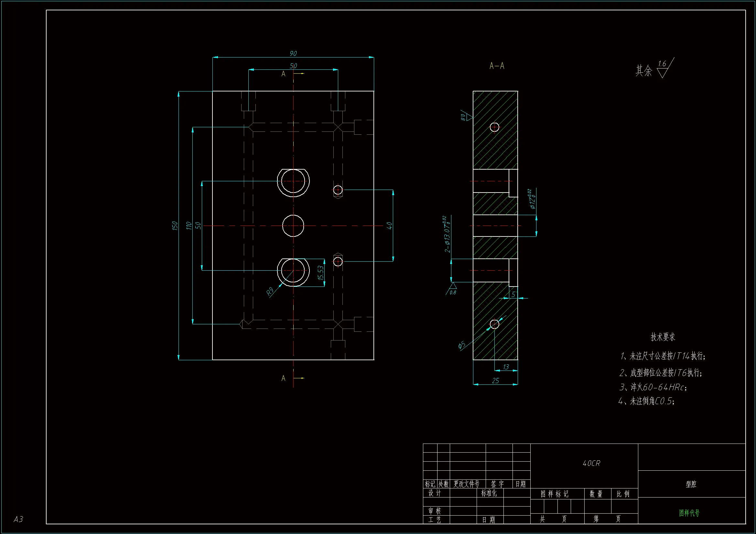
Task: Select the φ5 hole dimension label
Action: [462, 345]
